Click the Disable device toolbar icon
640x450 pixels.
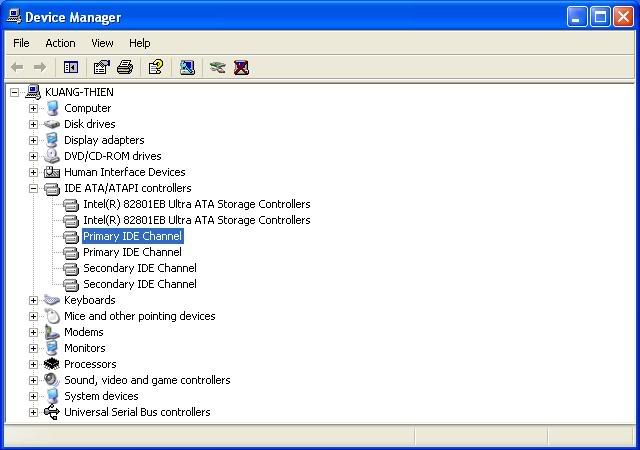218,67
